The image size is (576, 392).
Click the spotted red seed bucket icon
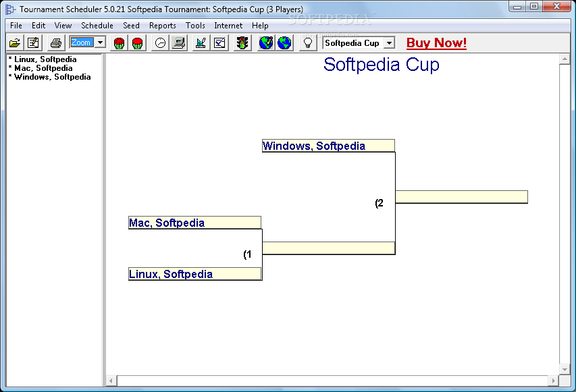(119, 43)
